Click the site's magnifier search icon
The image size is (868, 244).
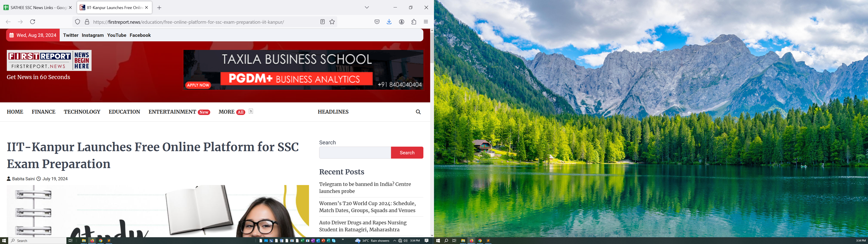click(x=418, y=112)
